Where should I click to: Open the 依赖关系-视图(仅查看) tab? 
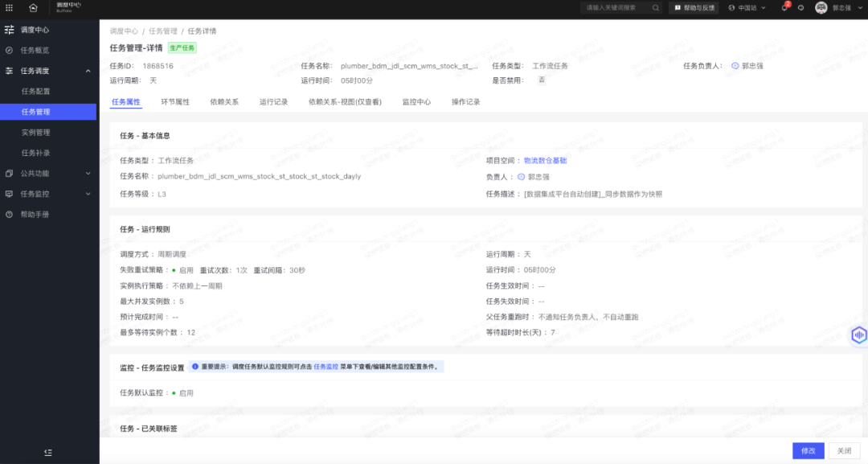point(345,102)
